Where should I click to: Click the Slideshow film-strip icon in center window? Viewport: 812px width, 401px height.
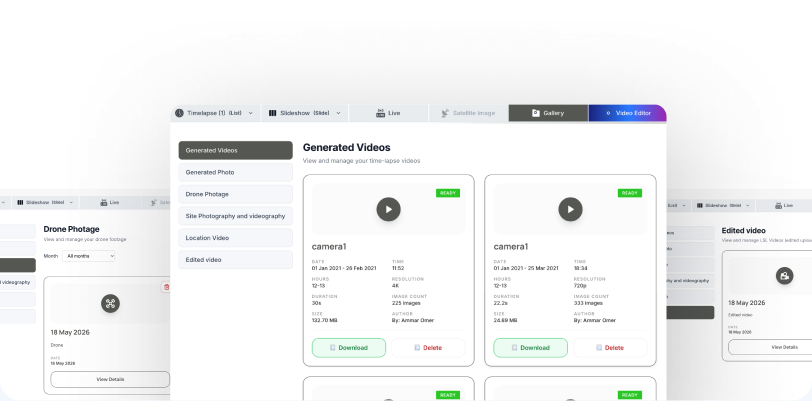click(272, 113)
